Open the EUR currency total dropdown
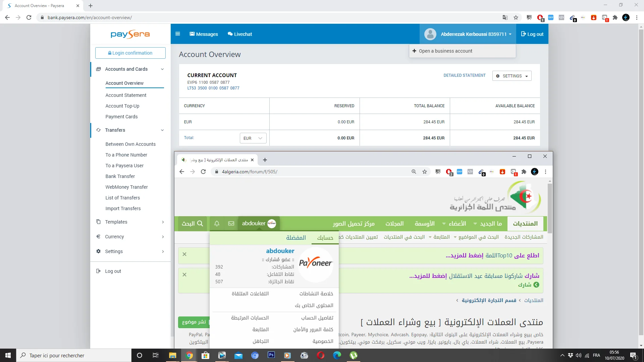 pyautogui.click(x=253, y=138)
